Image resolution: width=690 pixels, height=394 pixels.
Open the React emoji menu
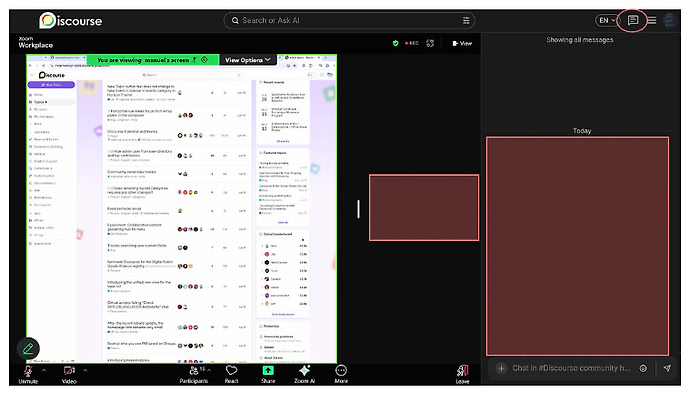click(231, 375)
